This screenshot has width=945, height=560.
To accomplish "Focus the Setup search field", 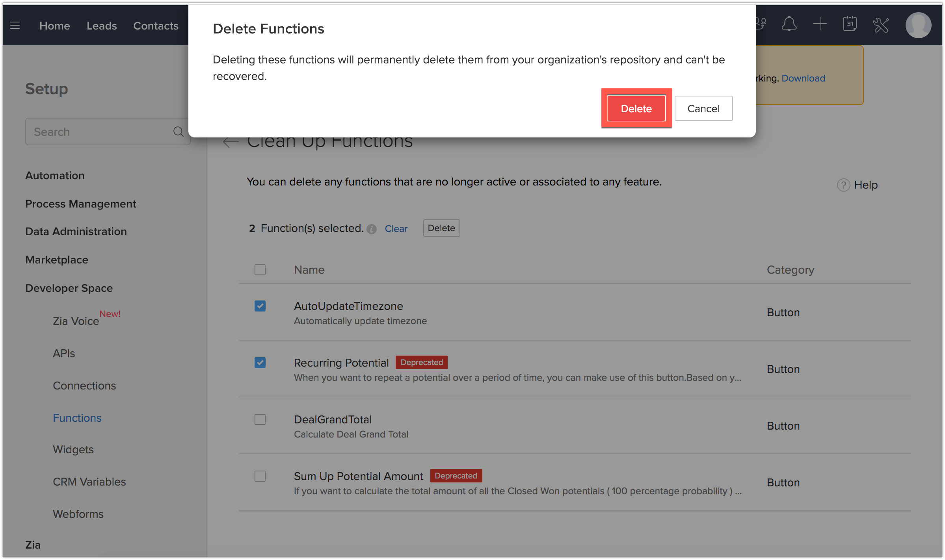I will coord(108,132).
